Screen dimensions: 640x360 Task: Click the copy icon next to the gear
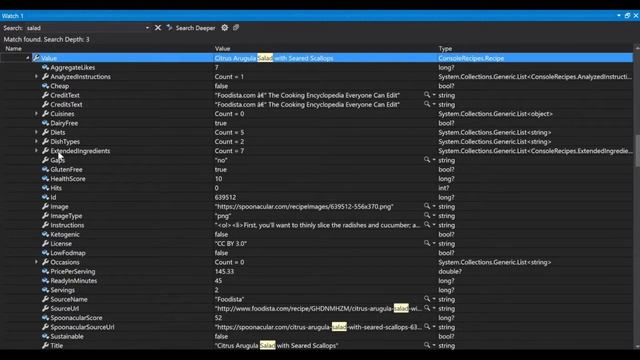[236, 27]
